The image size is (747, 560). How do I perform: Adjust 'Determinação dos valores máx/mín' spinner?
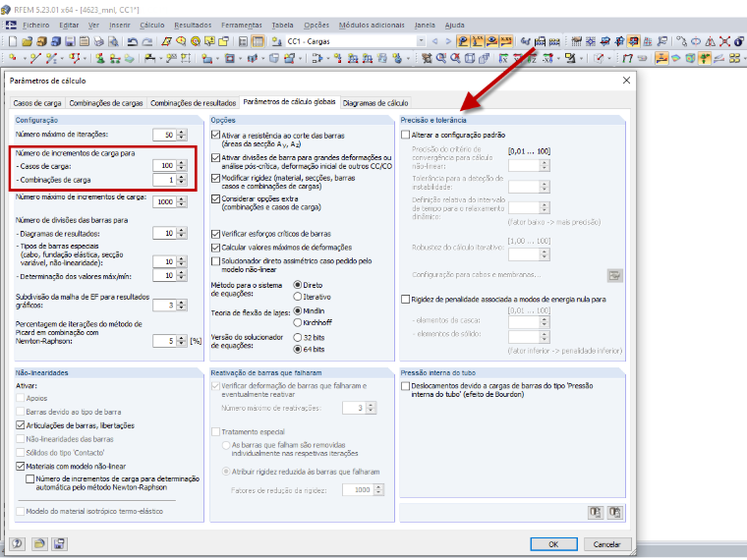point(182,276)
